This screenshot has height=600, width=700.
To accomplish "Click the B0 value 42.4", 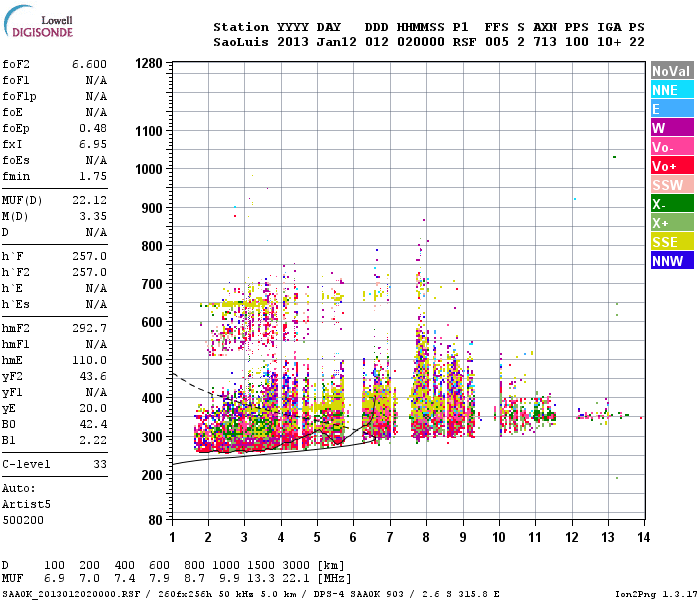I will [93, 424].
